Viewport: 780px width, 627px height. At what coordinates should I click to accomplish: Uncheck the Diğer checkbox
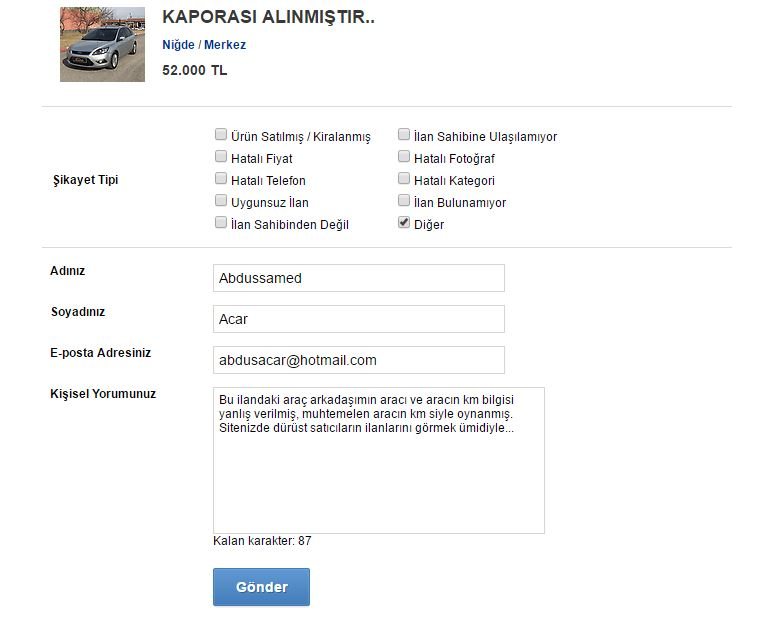click(404, 222)
